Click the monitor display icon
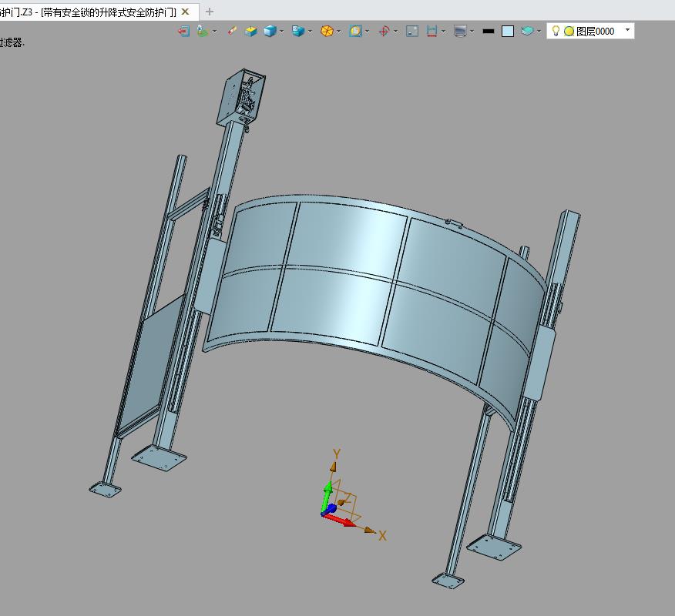The image size is (675, 616). (x=460, y=31)
